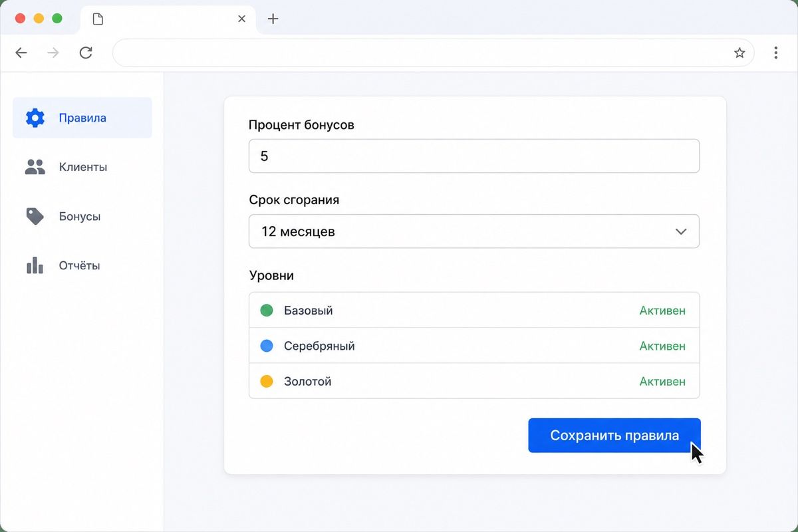This screenshot has height=532, width=798.
Task: Click the browser forward arrow
Action: click(x=53, y=53)
